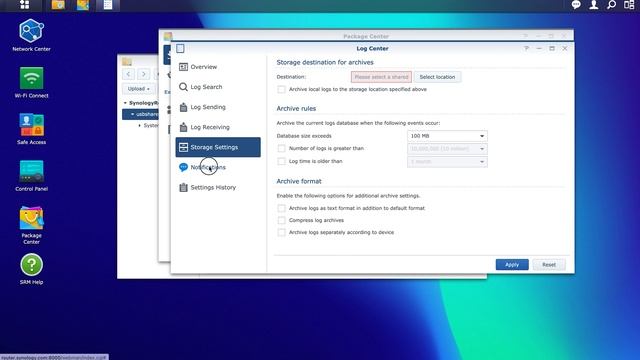
Task: Open the main menu grid icon
Action: tap(24, 5)
